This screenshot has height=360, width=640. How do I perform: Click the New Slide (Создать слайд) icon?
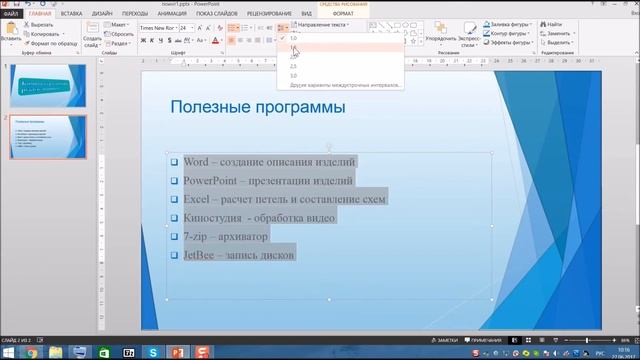[x=93, y=28]
